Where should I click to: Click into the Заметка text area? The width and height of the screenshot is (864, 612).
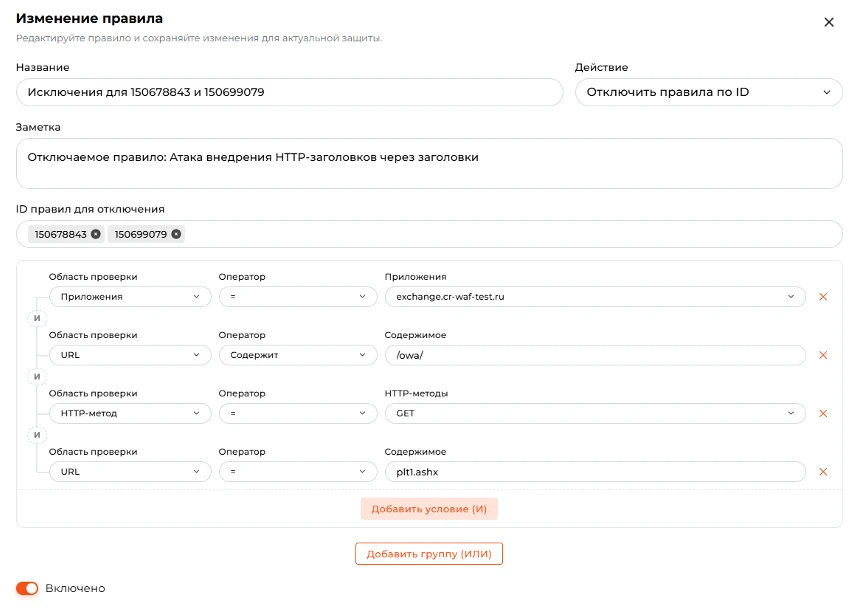pyautogui.click(x=429, y=164)
